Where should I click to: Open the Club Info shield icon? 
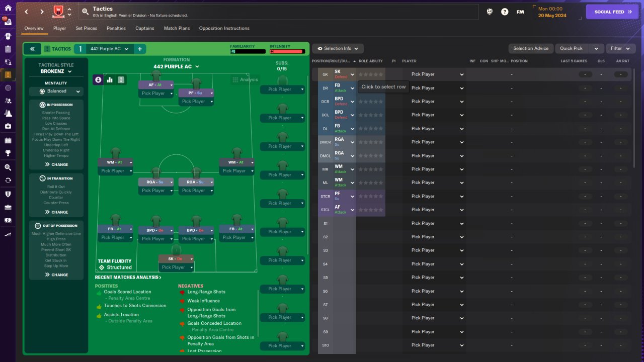click(x=8, y=194)
